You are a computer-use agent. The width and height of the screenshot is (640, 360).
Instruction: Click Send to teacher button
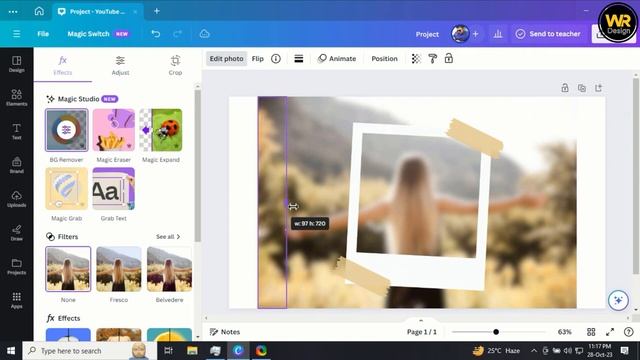point(548,34)
